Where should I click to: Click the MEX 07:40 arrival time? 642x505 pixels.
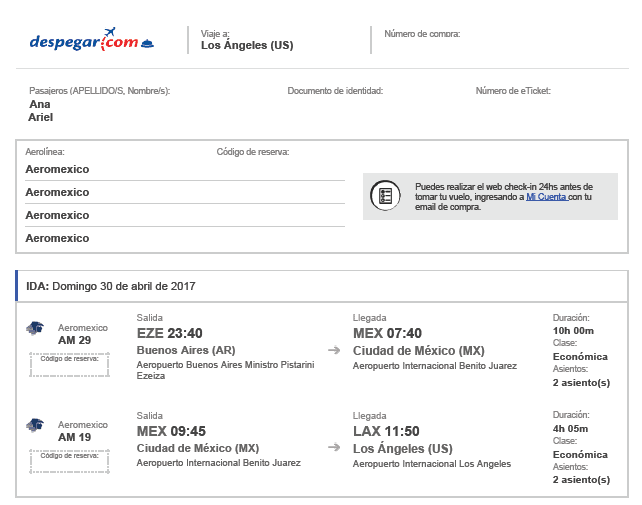pyautogui.click(x=387, y=333)
